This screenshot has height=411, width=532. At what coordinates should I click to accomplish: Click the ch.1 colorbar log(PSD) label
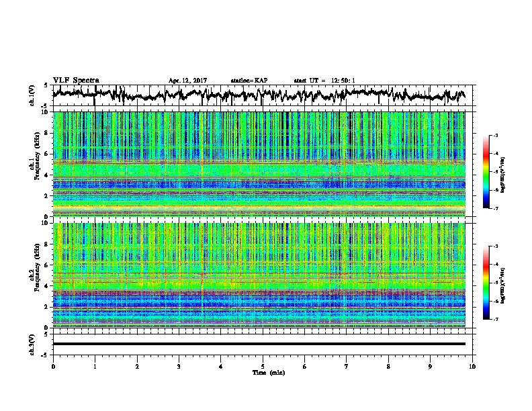503,175
